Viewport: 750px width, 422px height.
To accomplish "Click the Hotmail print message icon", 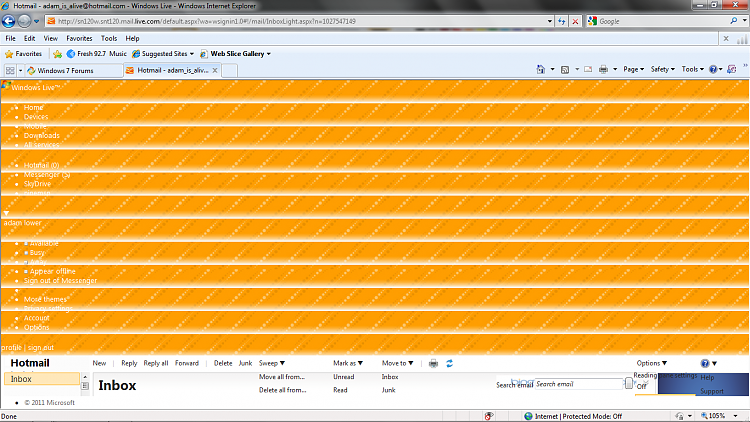I will pyautogui.click(x=433, y=364).
